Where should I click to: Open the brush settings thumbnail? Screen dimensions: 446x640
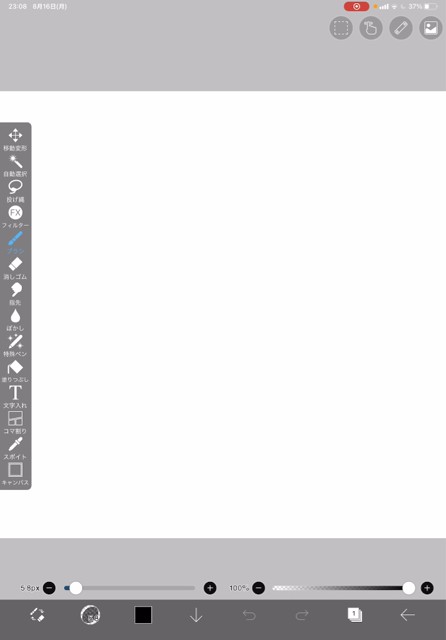coord(90,615)
